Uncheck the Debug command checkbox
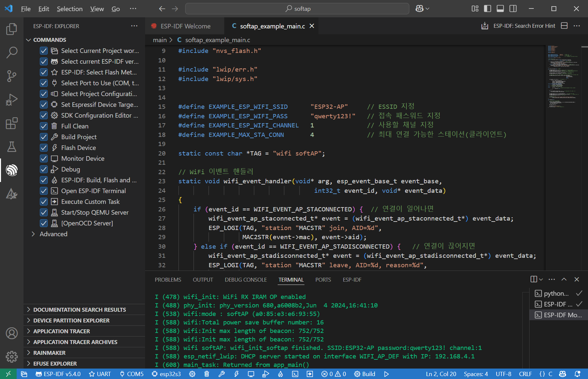The height and width of the screenshot is (379, 588). point(44,169)
